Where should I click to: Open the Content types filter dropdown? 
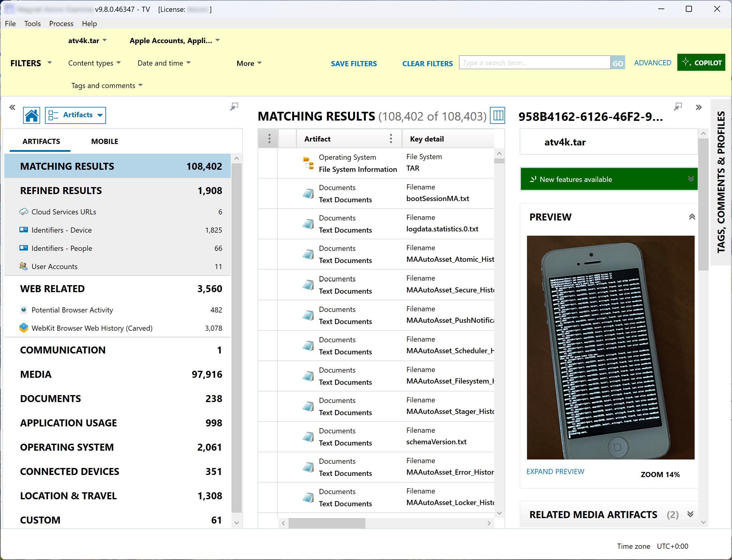[94, 63]
